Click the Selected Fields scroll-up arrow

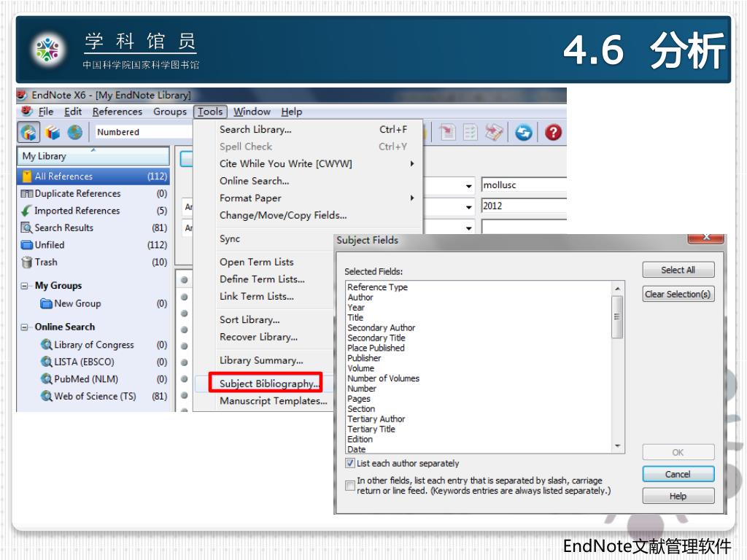click(x=617, y=289)
